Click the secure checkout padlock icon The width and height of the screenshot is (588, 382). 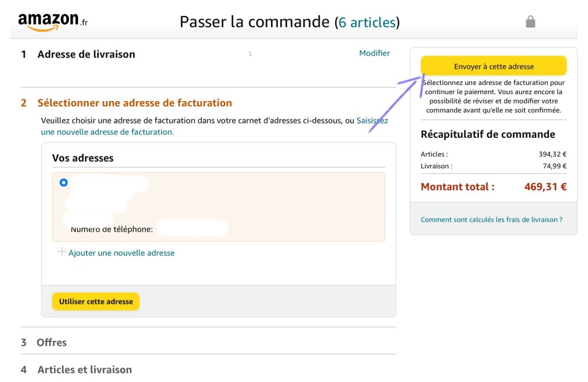click(531, 22)
